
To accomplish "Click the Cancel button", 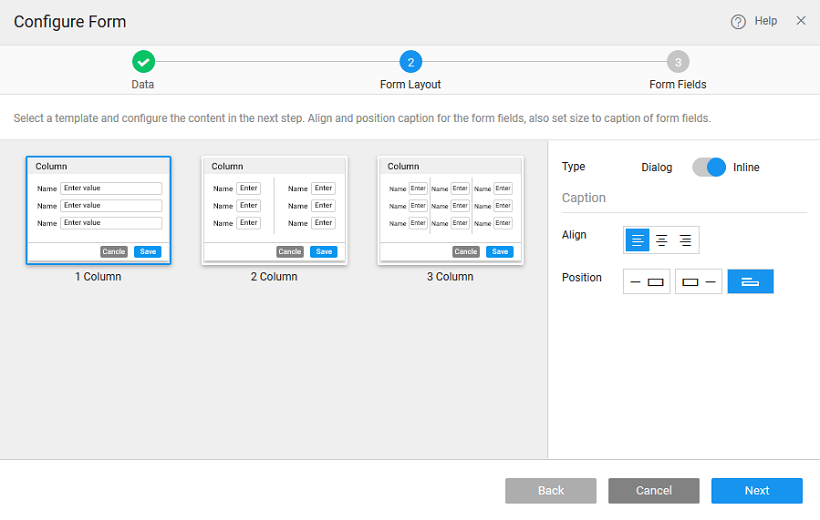I will coord(654,490).
